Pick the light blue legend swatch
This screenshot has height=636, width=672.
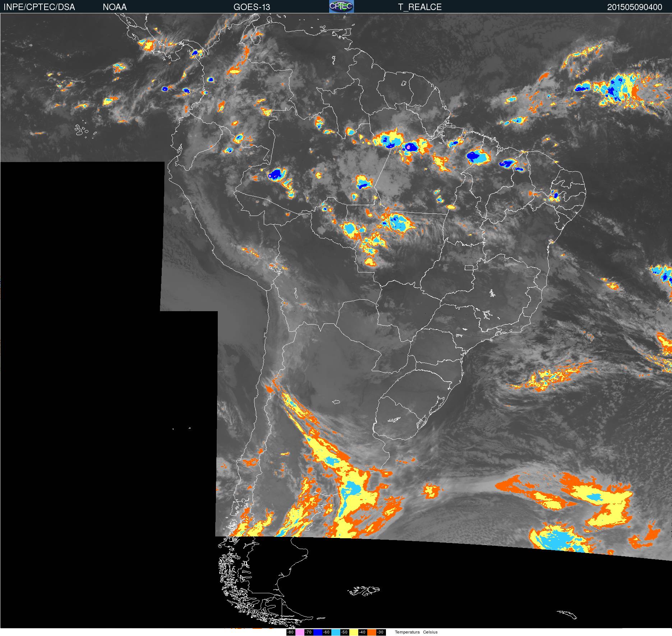(336, 632)
